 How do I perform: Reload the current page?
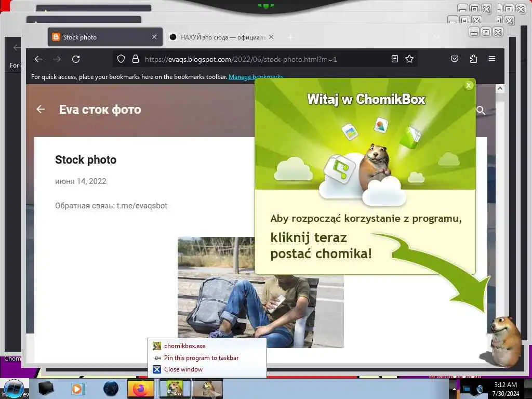(x=76, y=59)
